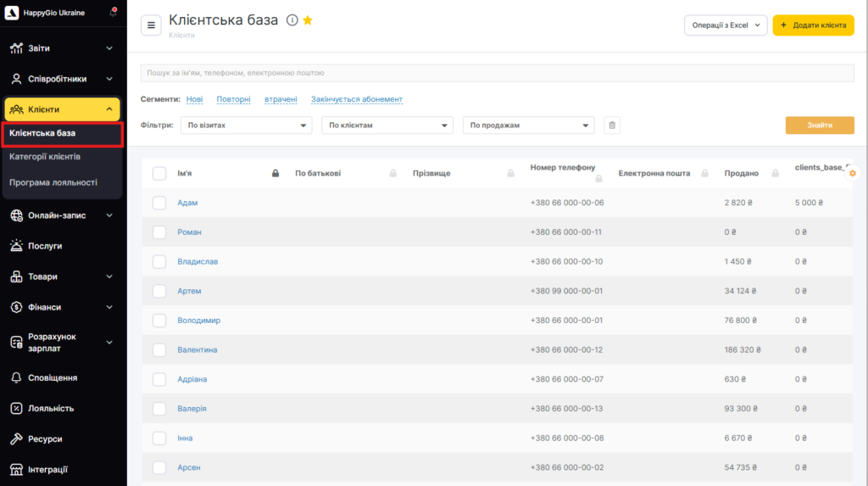Viewport: 868px width, 486px height.
Task: Open column settings gear icon
Action: (x=852, y=173)
